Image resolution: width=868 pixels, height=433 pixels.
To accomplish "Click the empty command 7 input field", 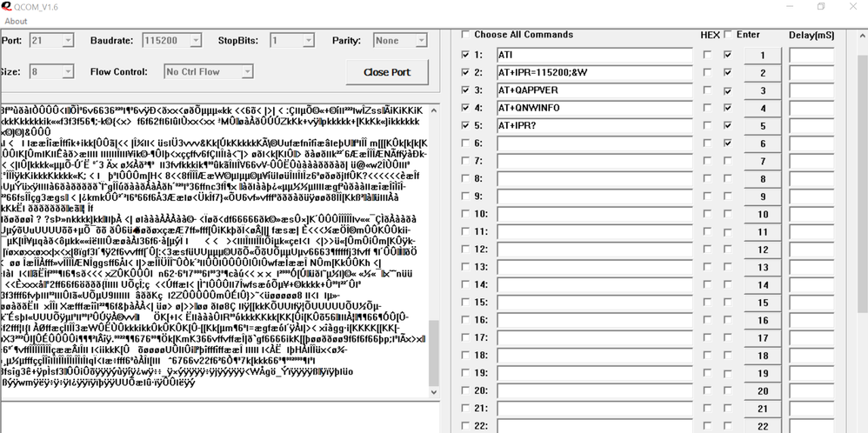I will (595, 161).
